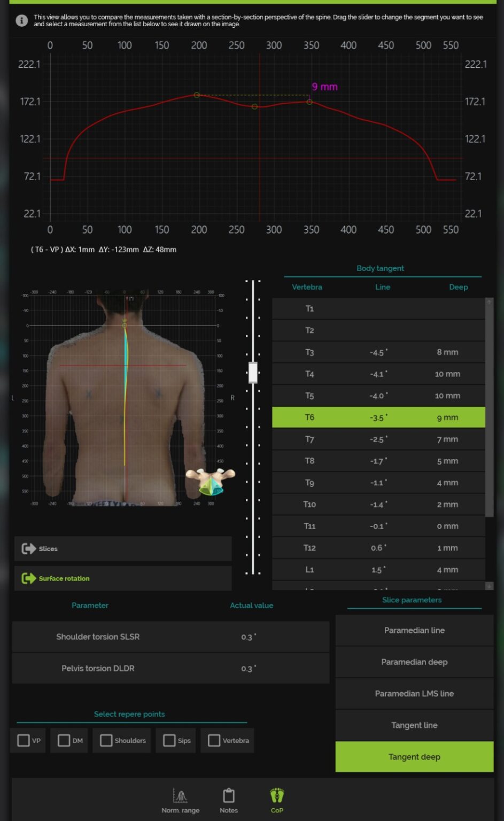Switch to the CoP footprint view

point(277,797)
